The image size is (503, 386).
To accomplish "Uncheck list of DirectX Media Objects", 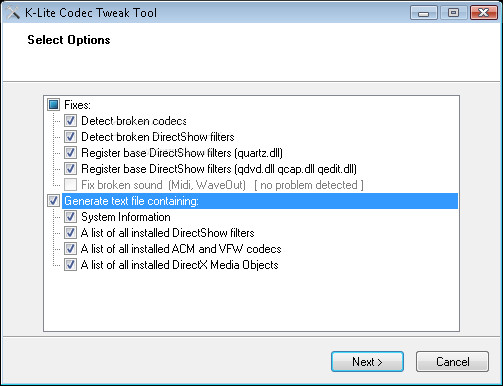I will (x=70, y=265).
